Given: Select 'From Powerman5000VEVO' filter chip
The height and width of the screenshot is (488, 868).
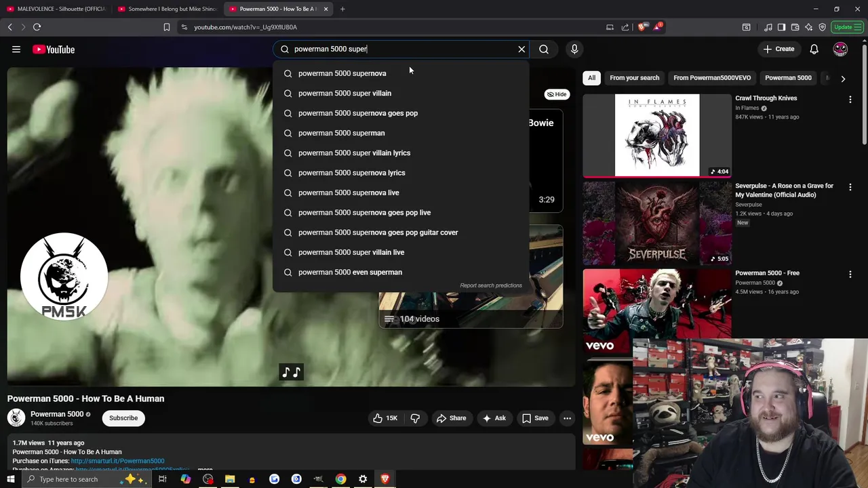Looking at the screenshot, I should 712,78.
